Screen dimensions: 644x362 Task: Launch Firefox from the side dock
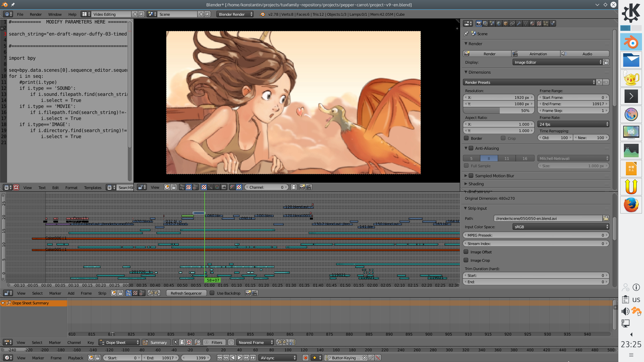(631, 204)
